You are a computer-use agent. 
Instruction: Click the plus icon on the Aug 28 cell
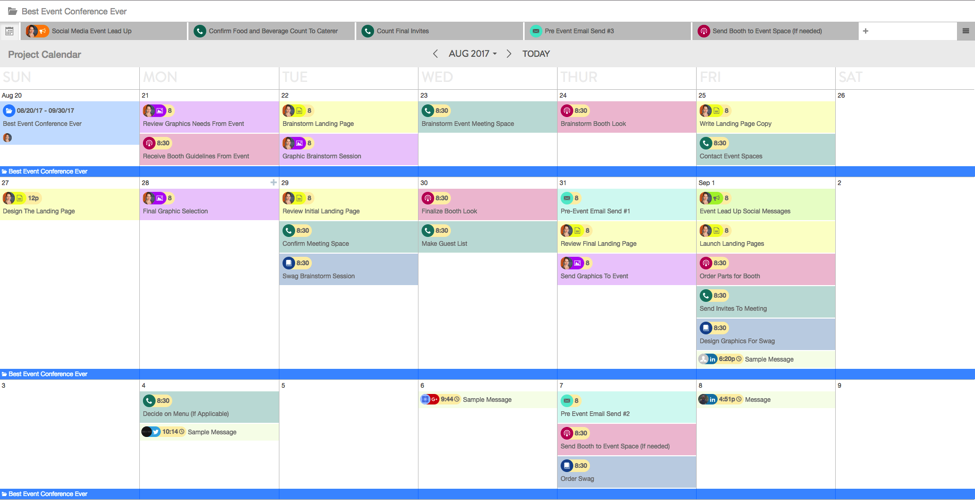pos(273,183)
